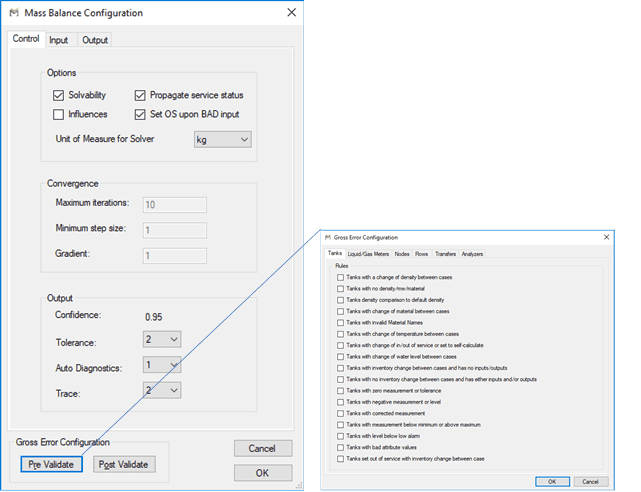Open the Analyzers tab
Image resolution: width=641 pixels, height=492 pixels.
[x=472, y=254]
